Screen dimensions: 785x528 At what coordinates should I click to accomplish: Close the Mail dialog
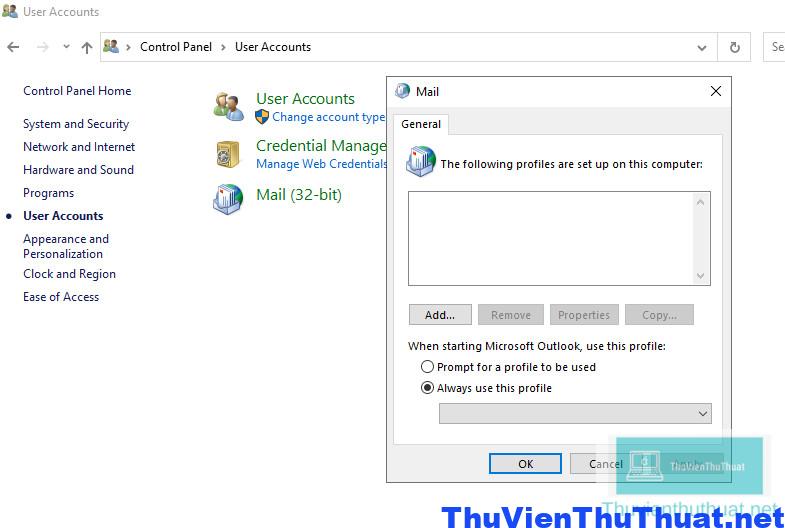click(716, 91)
